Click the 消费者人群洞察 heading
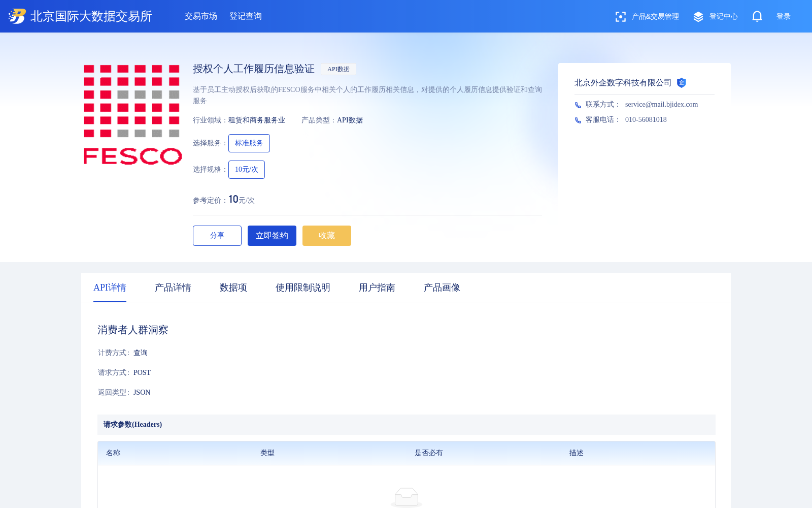 pyautogui.click(x=133, y=330)
